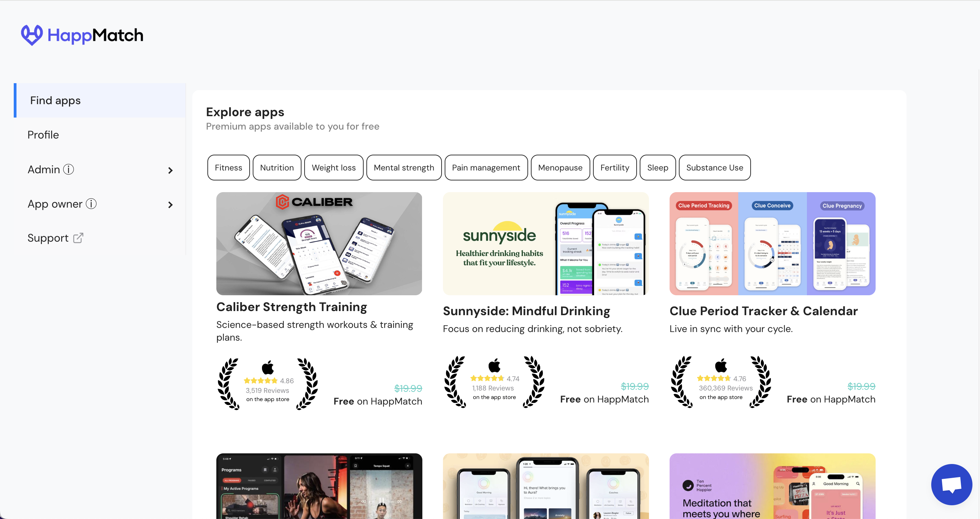Open the chat bubble widget
This screenshot has width=980, height=519.
point(951,484)
